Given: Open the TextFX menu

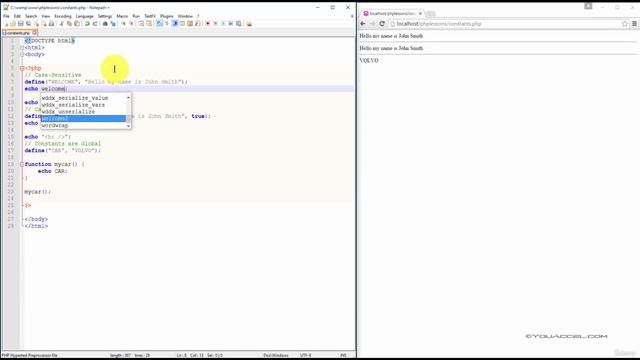Looking at the screenshot, I should [x=150, y=16].
